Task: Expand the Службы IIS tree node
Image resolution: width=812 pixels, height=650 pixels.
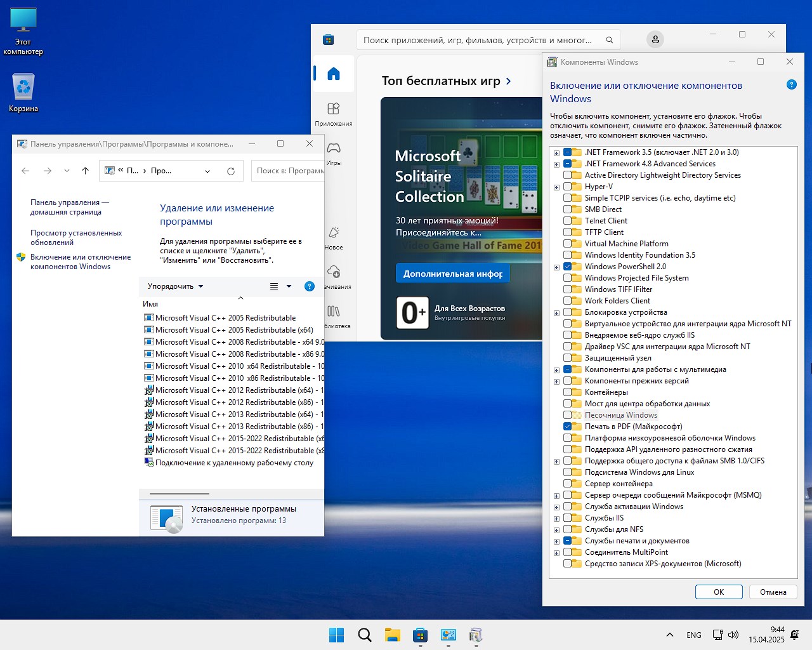Action: [556, 519]
